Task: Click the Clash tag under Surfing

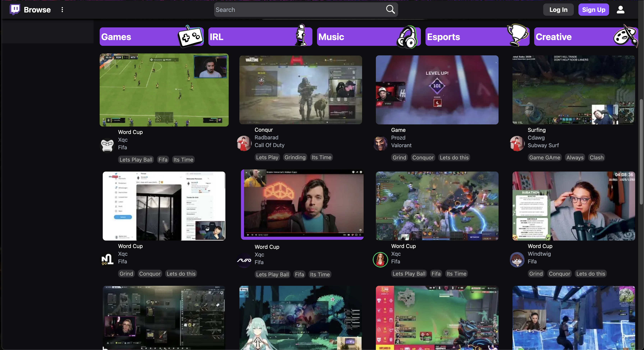Action: [x=596, y=158]
